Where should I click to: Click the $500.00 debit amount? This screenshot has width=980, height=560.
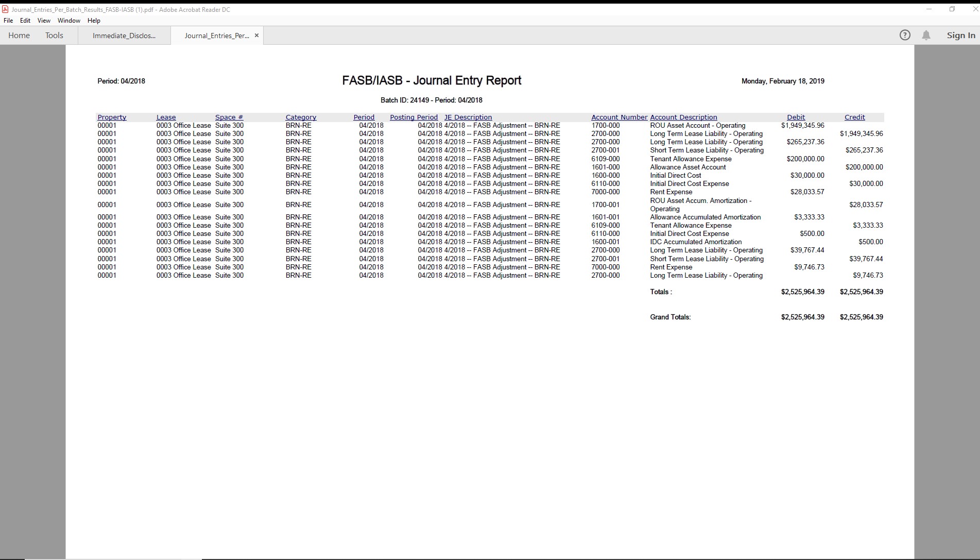coord(812,234)
